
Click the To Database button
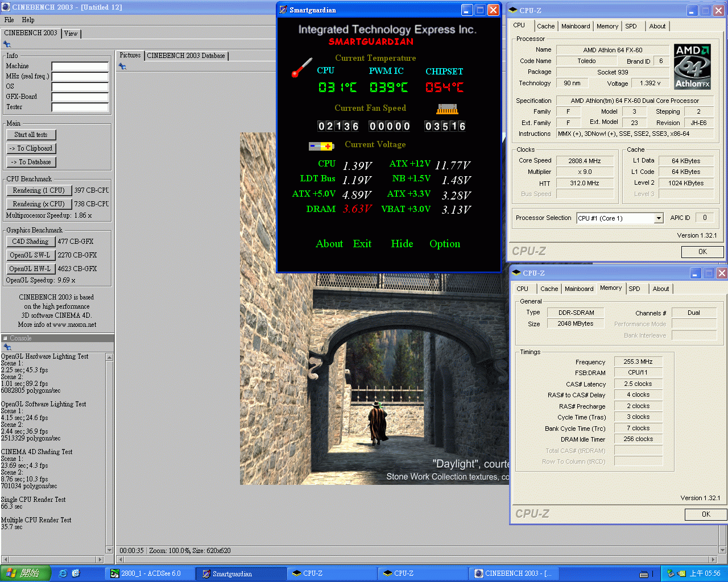pos(31,162)
